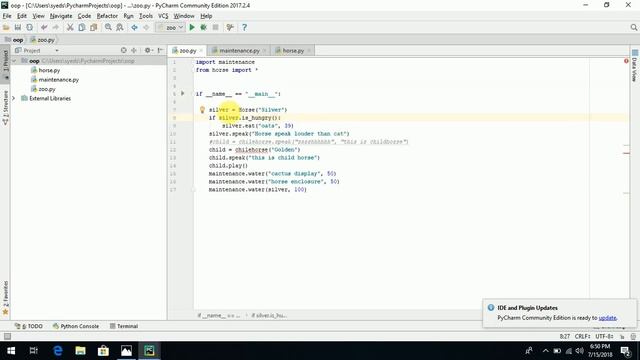The width and height of the screenshot is (640, 360).
Task: Click the Find magnifier toolbar icon
Action: (108, 27)
